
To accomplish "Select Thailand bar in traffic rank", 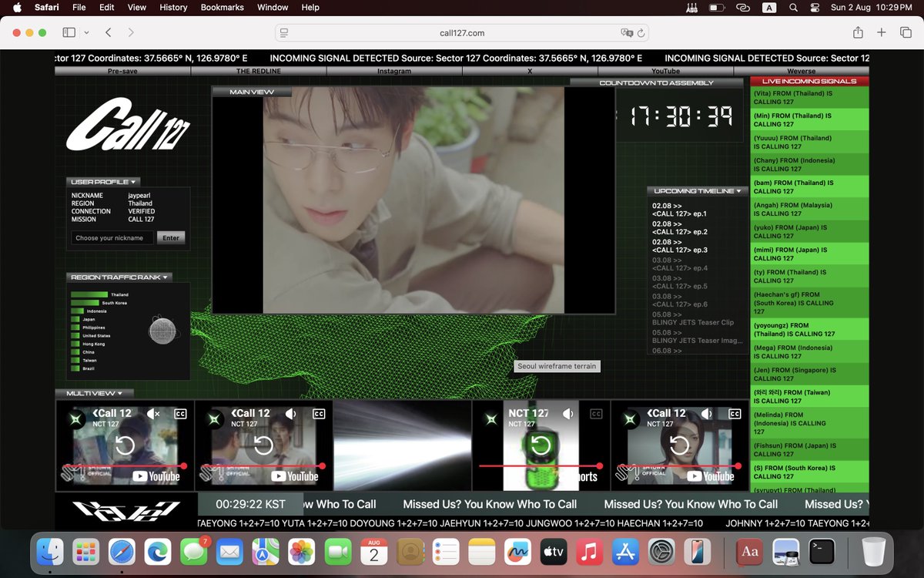I will 89,294.
